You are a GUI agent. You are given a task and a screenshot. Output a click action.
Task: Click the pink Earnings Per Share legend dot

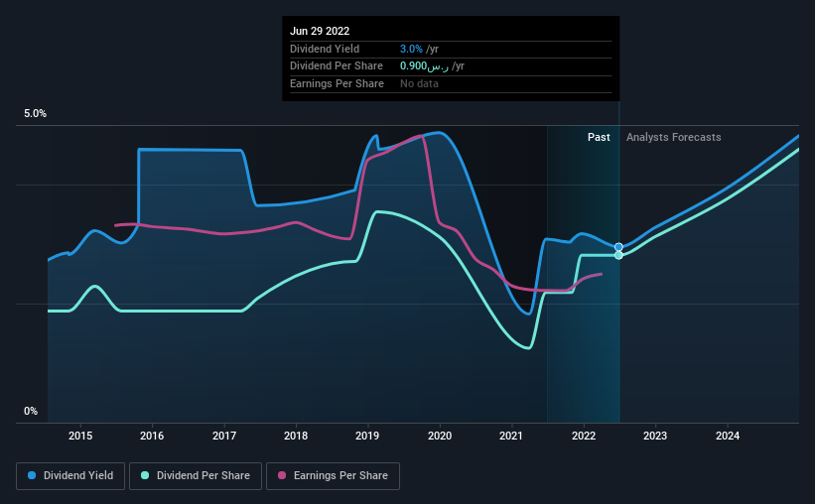(282, 475)
